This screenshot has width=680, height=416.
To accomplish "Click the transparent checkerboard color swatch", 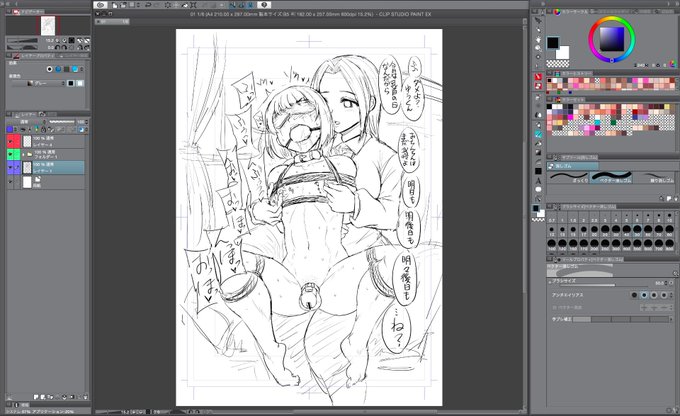I will [x=557, y=64].
